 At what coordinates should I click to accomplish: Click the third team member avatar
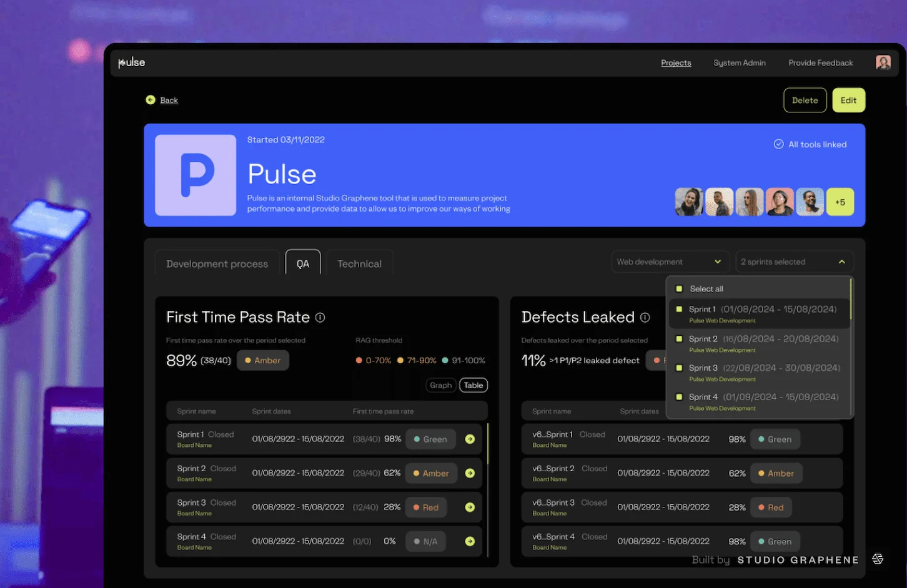coord(749,202)
